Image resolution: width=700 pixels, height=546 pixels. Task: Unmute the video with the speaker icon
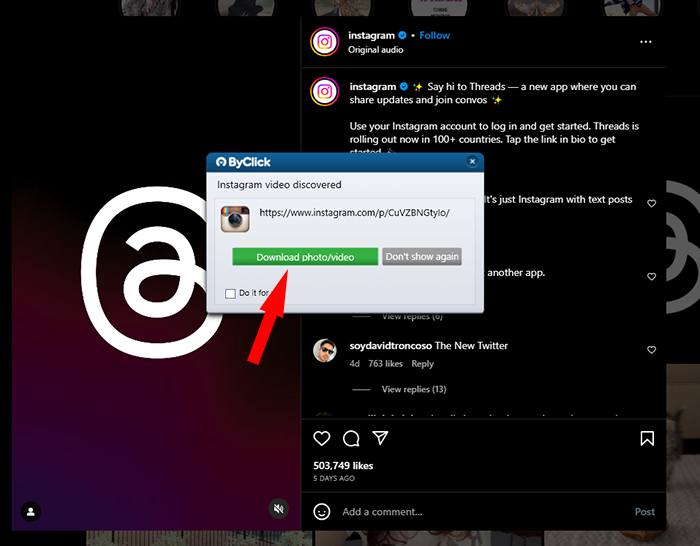[x=279, y=508]
